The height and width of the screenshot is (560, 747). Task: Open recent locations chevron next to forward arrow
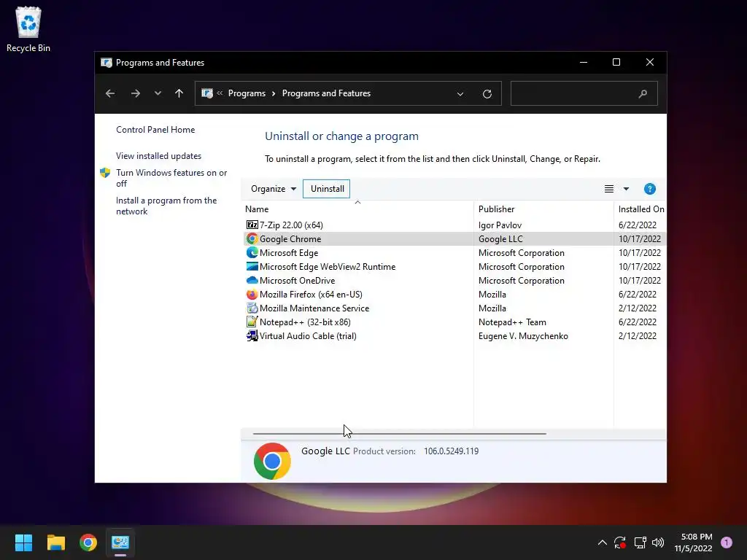(x=158, y=93)
